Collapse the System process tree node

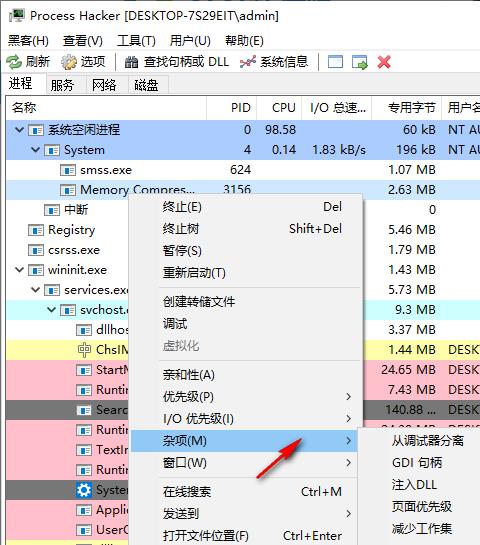pos(35,150)
